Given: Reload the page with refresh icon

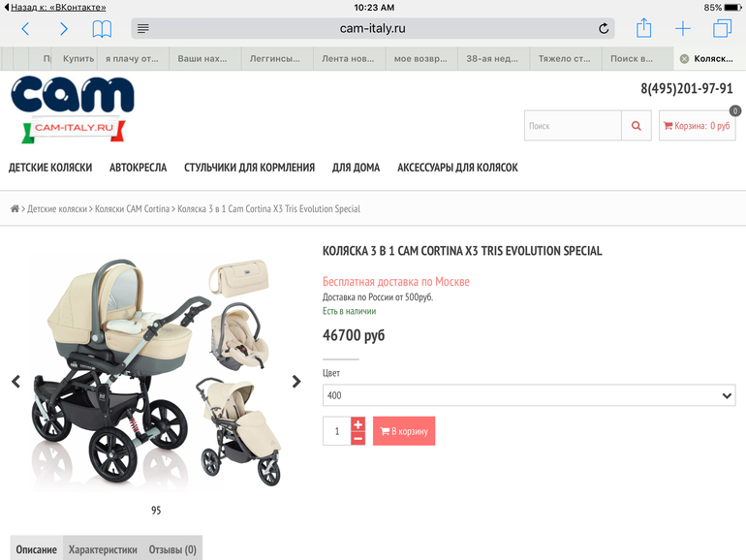Looking at the screenshot, I should pyautogui.click(x=604, y=28).
